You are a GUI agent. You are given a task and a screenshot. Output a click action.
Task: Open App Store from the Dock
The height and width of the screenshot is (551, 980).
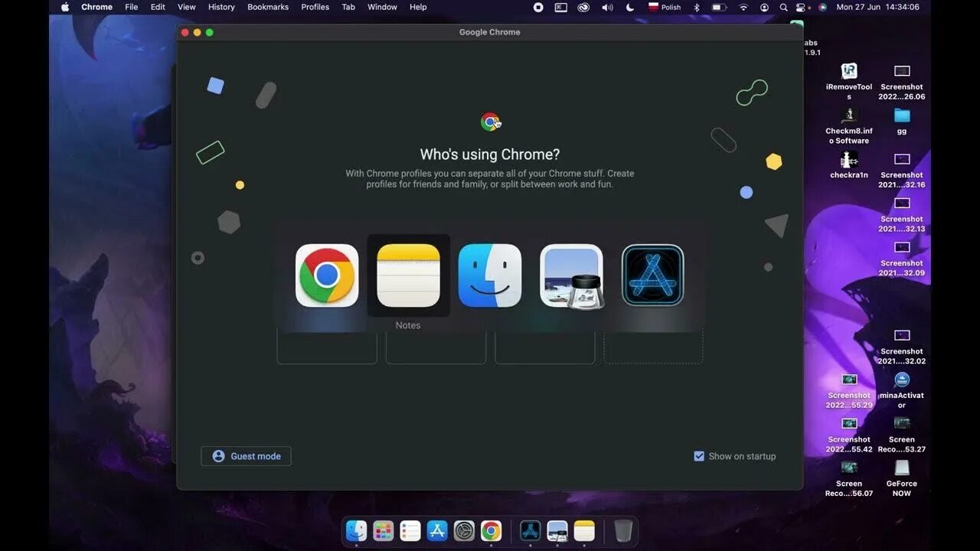[x=437, y=530]
